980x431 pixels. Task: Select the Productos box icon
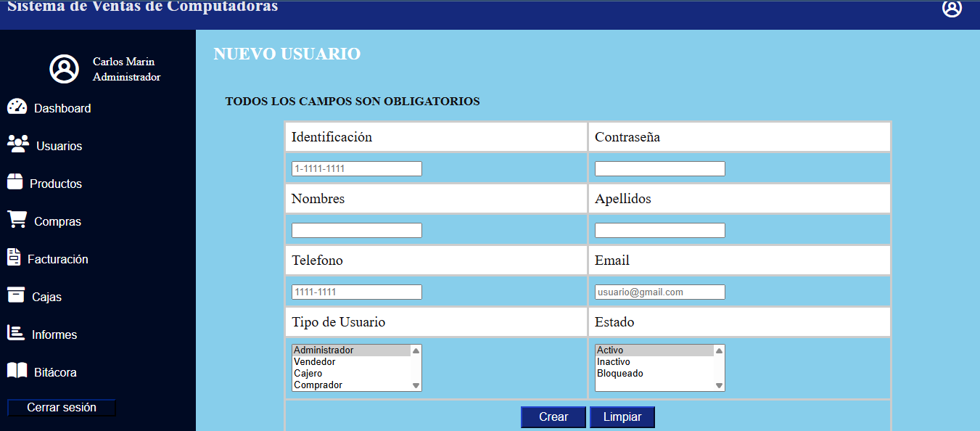pos(17,183)
